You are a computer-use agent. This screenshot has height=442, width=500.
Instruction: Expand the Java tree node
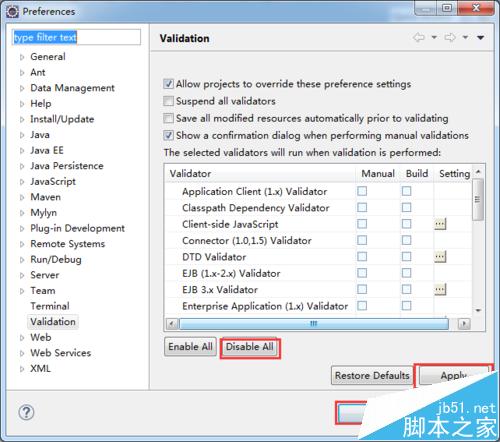[22, 135]
